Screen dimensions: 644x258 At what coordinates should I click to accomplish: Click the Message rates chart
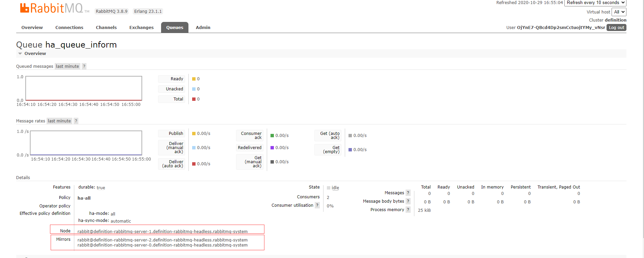coord(86,143)
